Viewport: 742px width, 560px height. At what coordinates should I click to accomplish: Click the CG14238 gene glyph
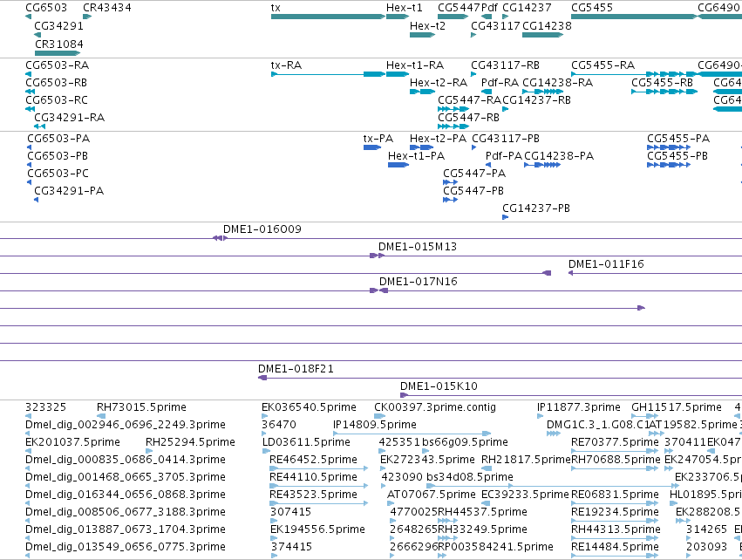(543, 35)
